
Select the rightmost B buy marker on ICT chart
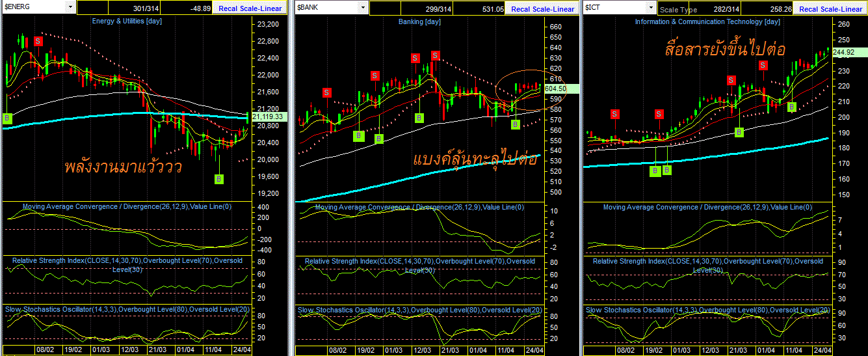point(791,106)
